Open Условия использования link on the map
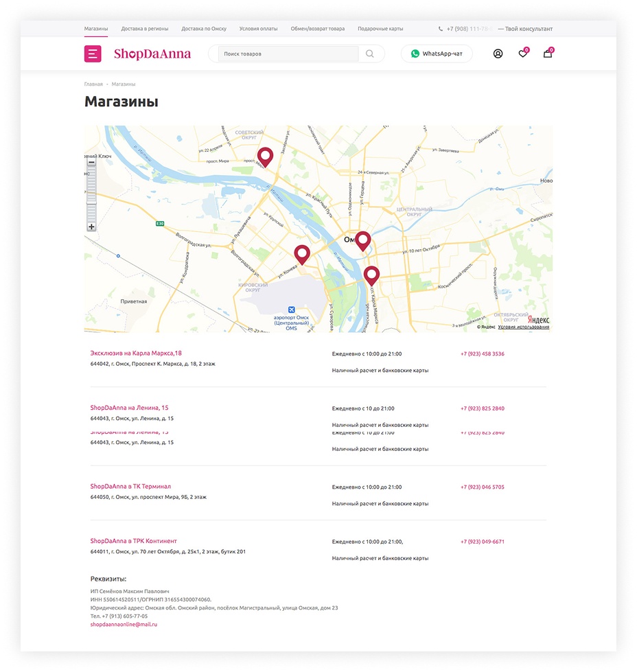Screen dimensions: 637x672 click(x=524, y=327)
